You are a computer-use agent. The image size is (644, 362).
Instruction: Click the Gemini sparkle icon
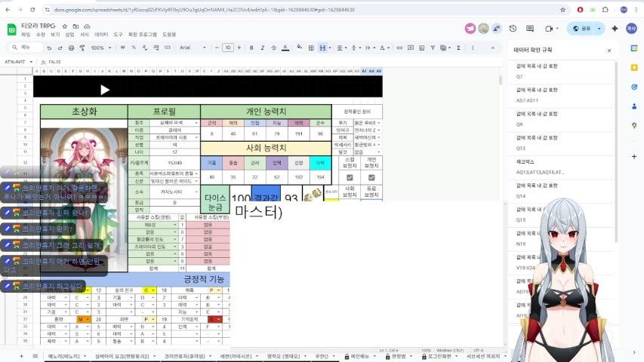[615, 29]
